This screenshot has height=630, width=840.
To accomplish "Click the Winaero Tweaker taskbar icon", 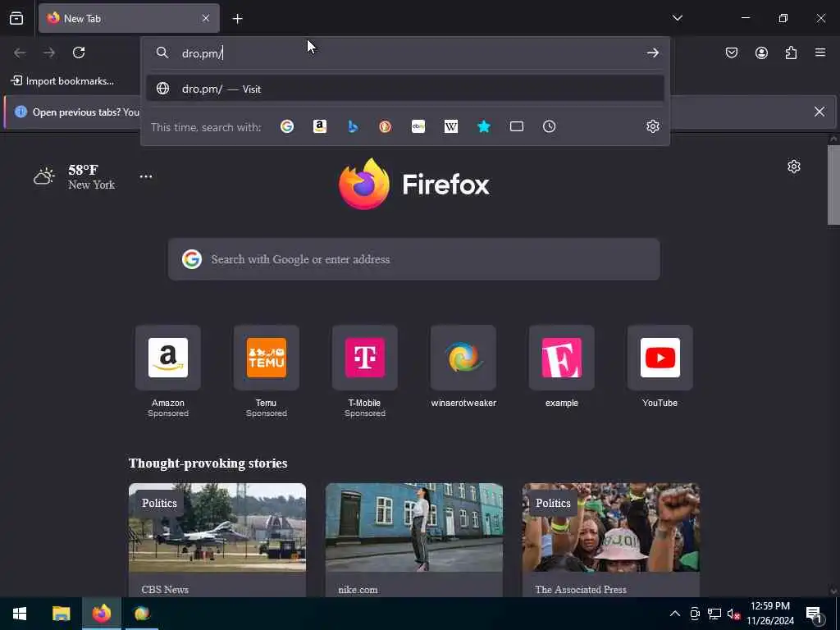I will click(x=142, y=614).
